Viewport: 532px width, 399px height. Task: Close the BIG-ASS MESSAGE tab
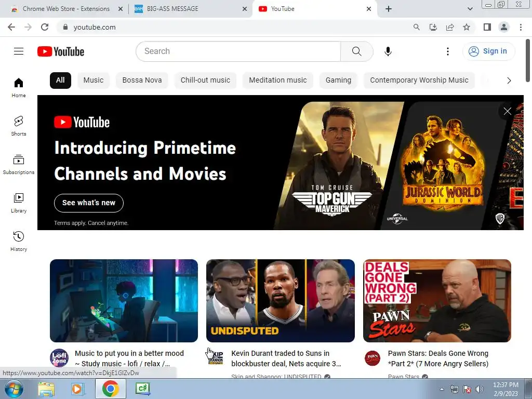click(x=245, y=9)
